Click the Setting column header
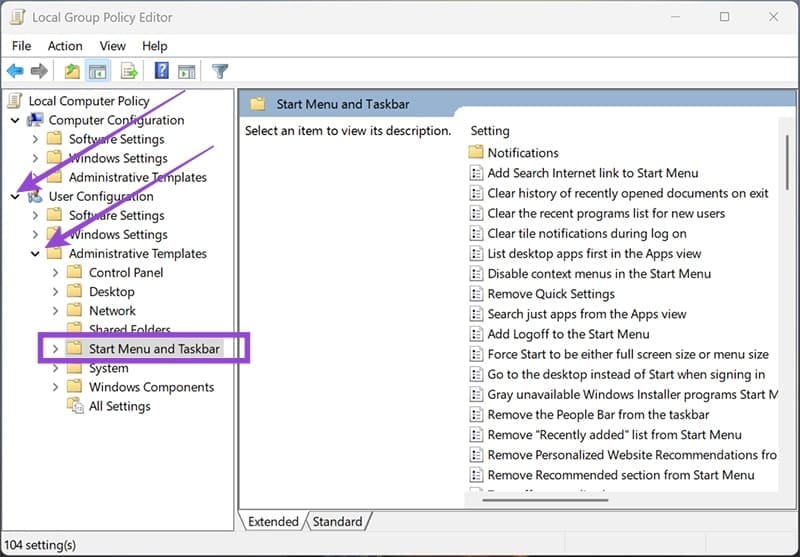The width and height of the screenshot is (800, 557). point(490,131)
